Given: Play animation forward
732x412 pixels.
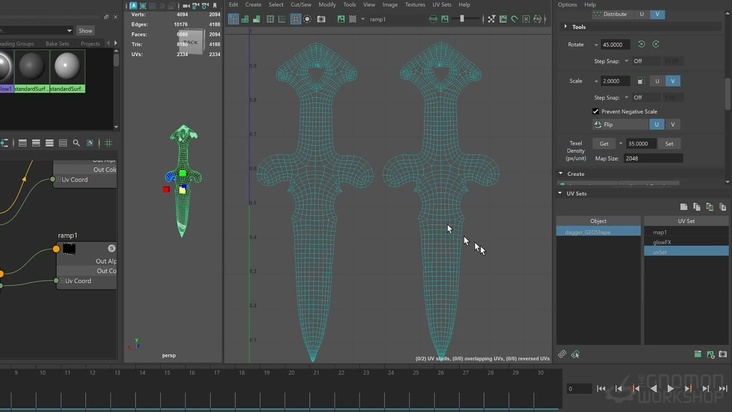Looking at the screenshot, I should (x=669, y=388).
